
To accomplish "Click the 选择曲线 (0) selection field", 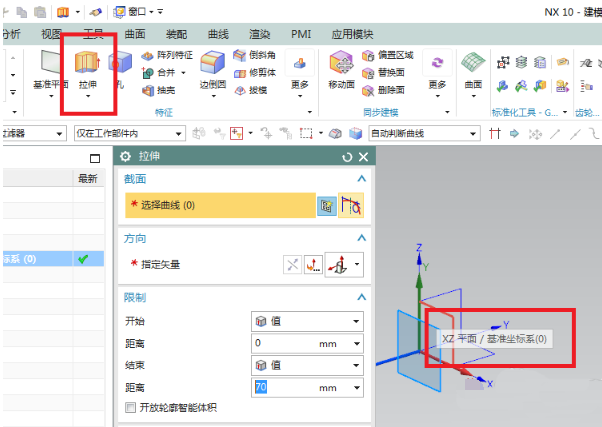I will pyautogui.click(x=217, y=204).
